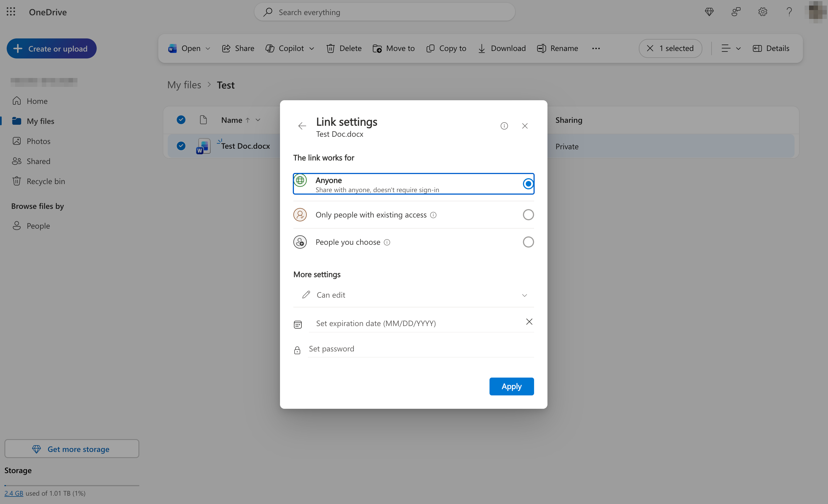The height and width of the screenshot is (504, 828).
Task: Select the Anyone radio option
Action: [x=528, y=184]
